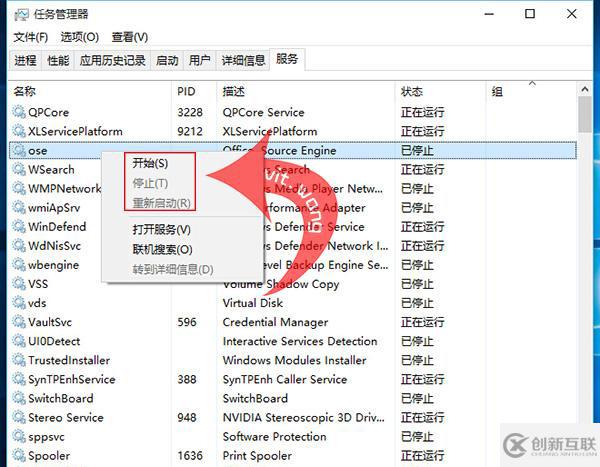Open the 应用历史记录 tab

click(x=112, y=60)
